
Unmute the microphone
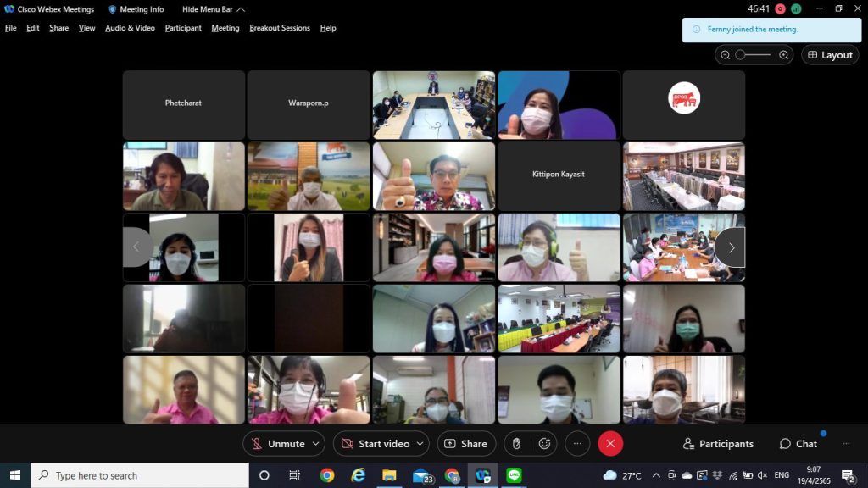pos(277,443)
